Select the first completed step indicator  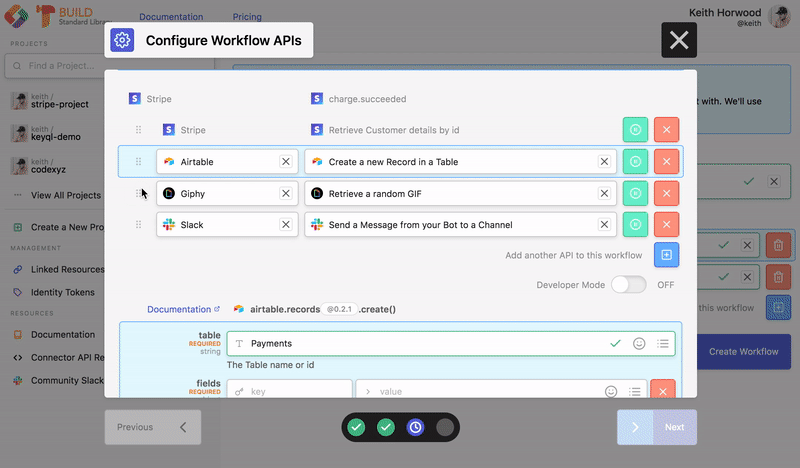click(x=356, y=427)
